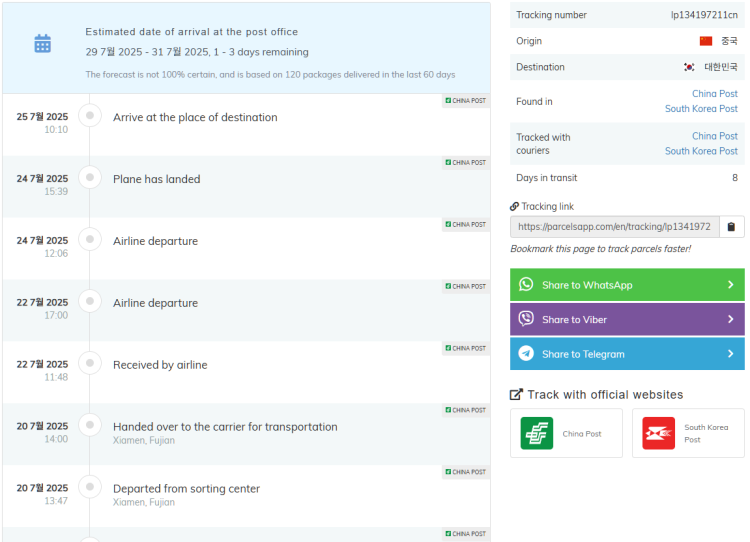
Task: Open Share to WhatsApp chevron arrow
Action: [x=730, y=285]
